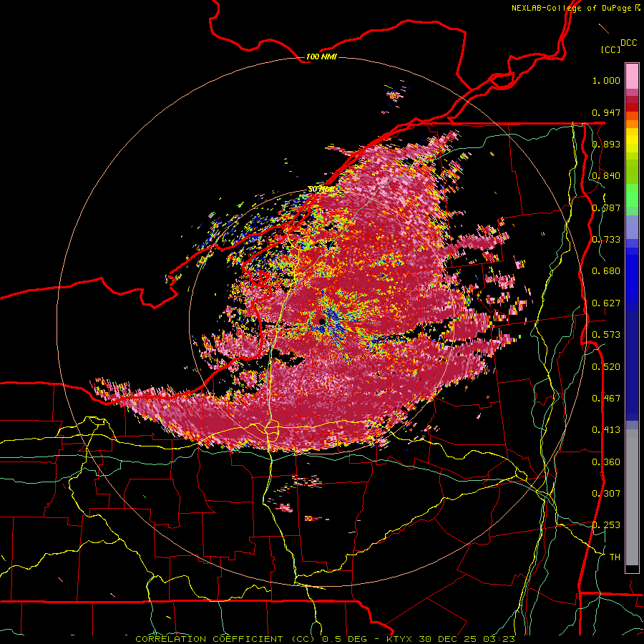Select the 0.787 scale value
The width and height of the screenshot is (644, 644).
606,208
